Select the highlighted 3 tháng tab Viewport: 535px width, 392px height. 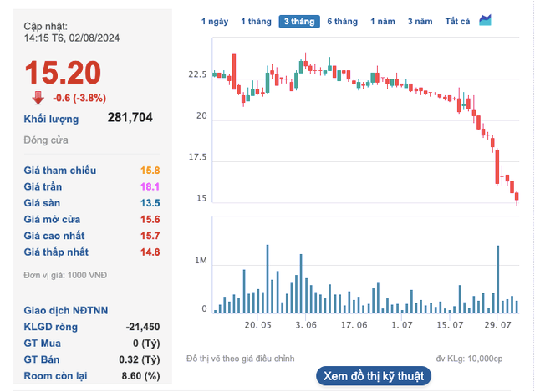(298, 21)
